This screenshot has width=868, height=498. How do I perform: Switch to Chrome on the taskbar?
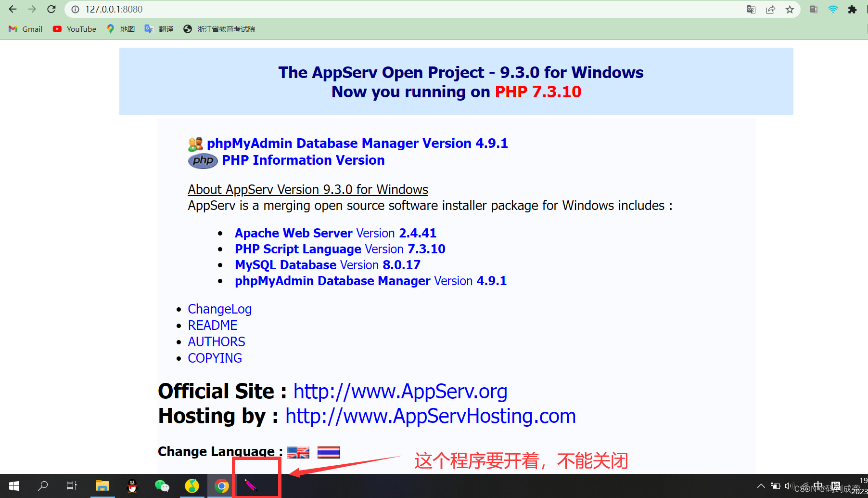[222, 486]
